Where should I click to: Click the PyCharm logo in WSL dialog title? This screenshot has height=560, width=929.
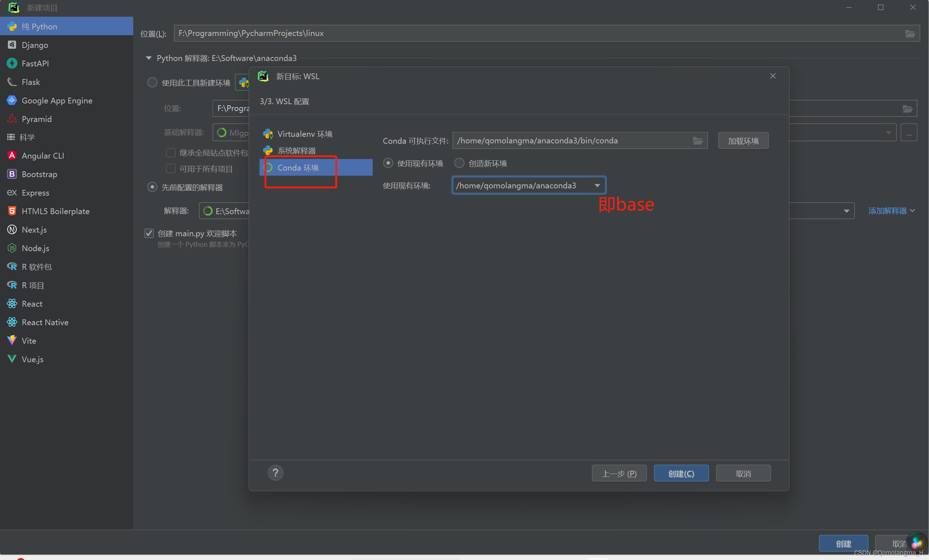click(x=263, y=76)
